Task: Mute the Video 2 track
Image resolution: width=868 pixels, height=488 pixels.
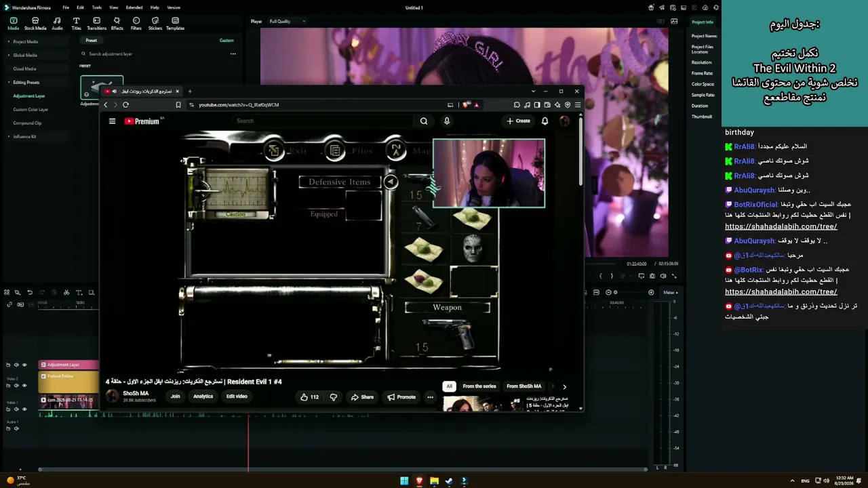Action: 16,386
